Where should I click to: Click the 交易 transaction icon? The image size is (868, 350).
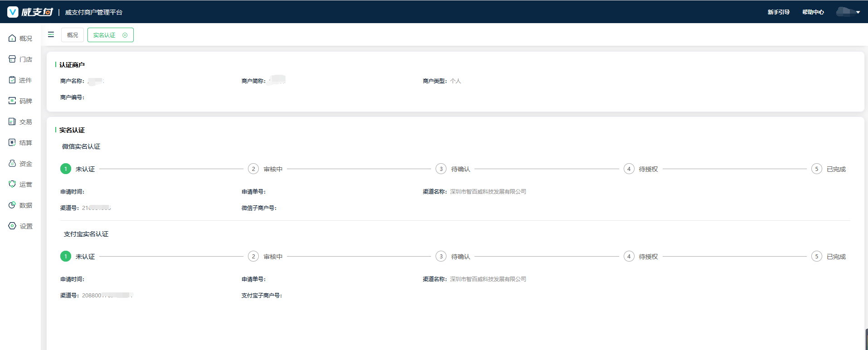(12, 122)
